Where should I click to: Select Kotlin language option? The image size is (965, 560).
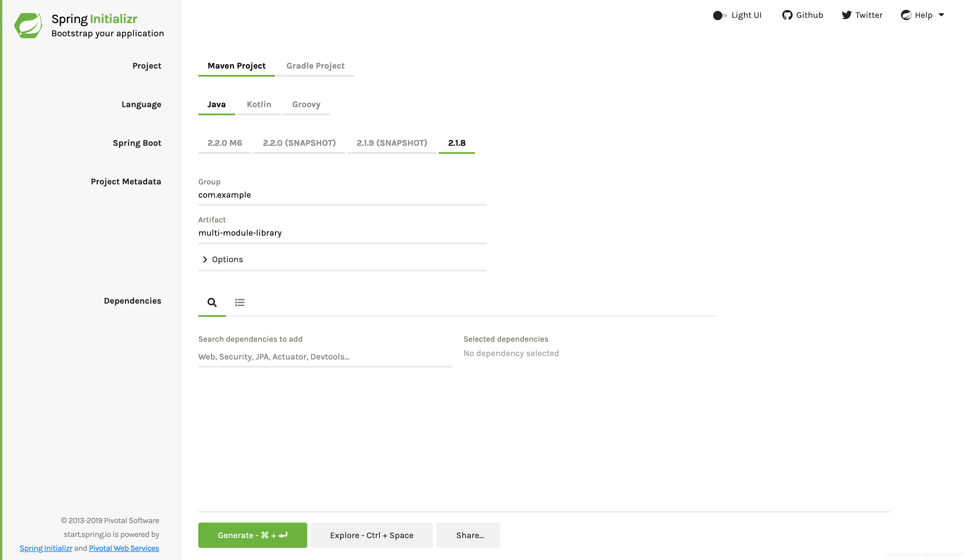(x=259, y=104)
